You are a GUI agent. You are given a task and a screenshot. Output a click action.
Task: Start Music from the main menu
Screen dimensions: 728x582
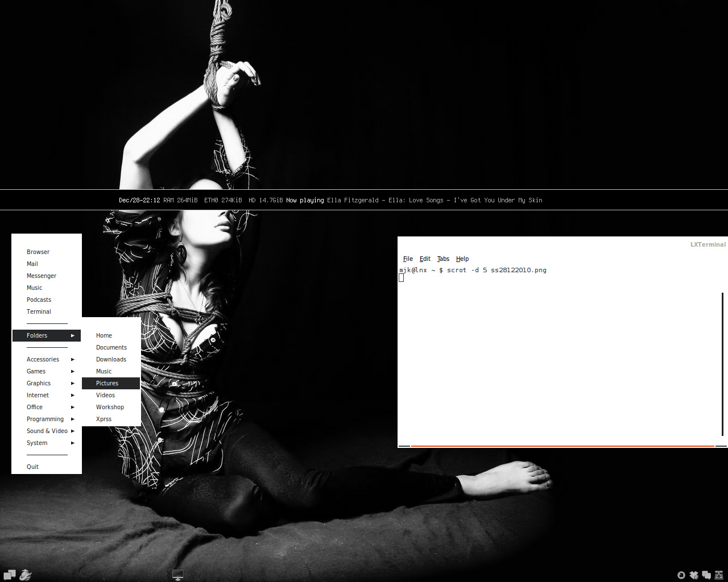47,288
